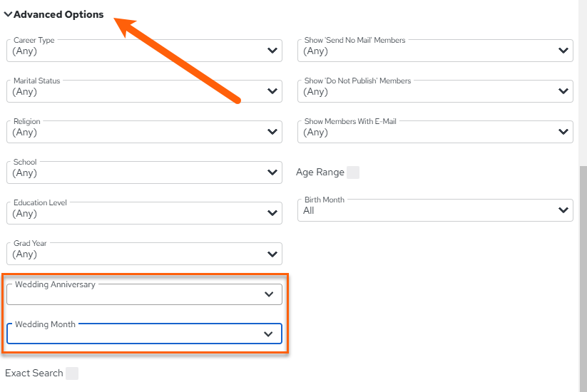The width and height of the screenshot is (587, 392).
Task: Click the Advanced Options heading text
Action: (58, 14)
